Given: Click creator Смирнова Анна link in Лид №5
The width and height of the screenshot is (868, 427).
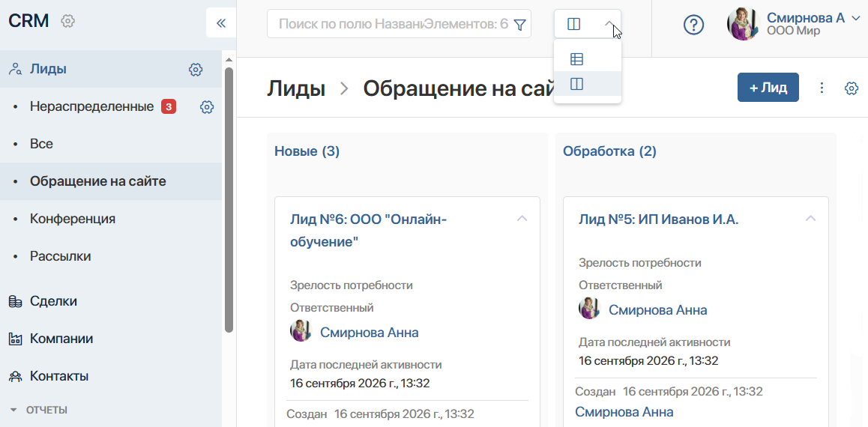Looking at the screenshot, I should click(x=624, y=412).
